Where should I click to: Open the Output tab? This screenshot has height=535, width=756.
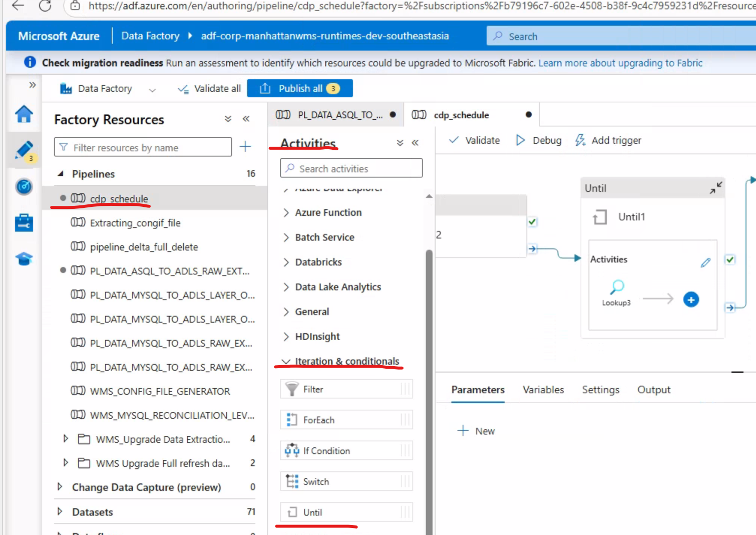[x=653, y=390]
